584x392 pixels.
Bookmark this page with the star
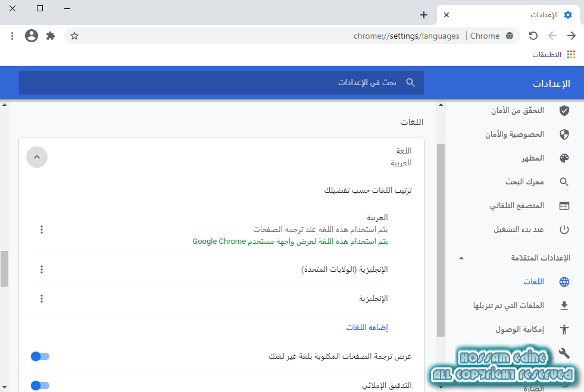(74, 36)
